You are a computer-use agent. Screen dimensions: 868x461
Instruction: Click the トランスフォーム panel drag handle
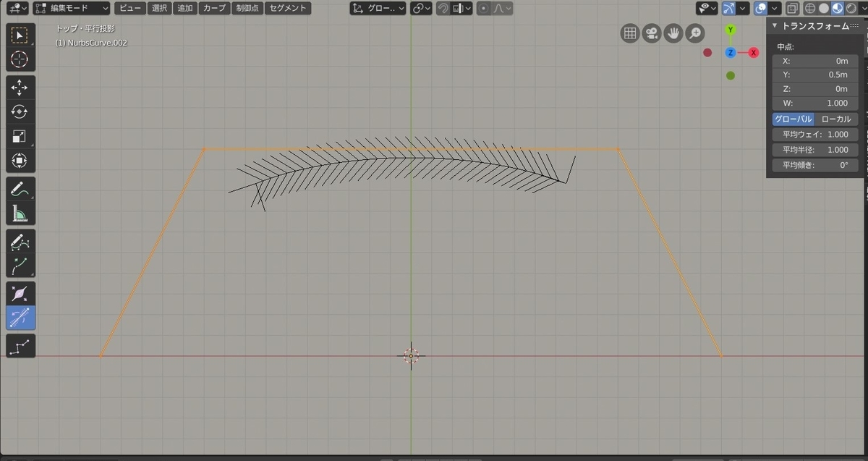click(854, 25)
